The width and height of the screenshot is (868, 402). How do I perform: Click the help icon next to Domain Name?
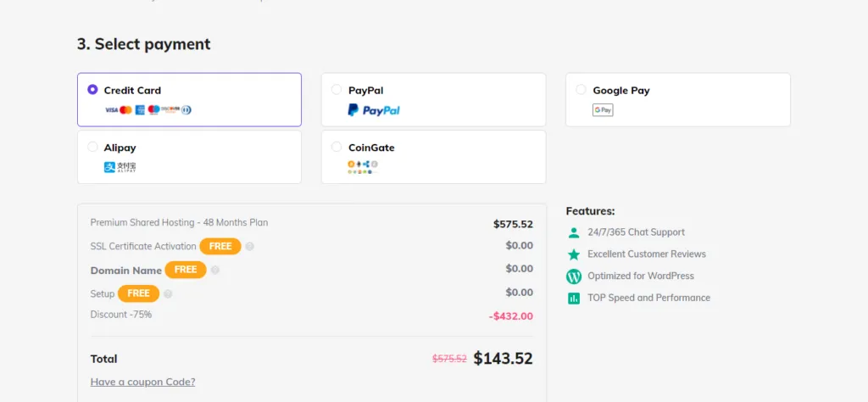tap(215, 271)
